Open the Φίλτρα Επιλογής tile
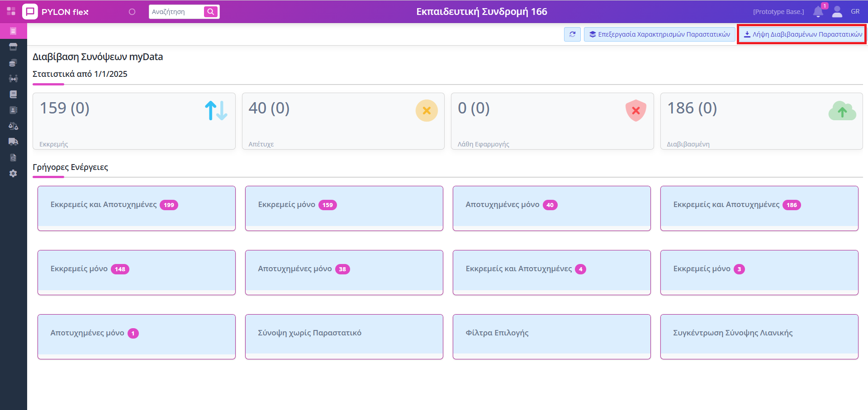Viewport: 868px width, 410px height. pos(551,336)
